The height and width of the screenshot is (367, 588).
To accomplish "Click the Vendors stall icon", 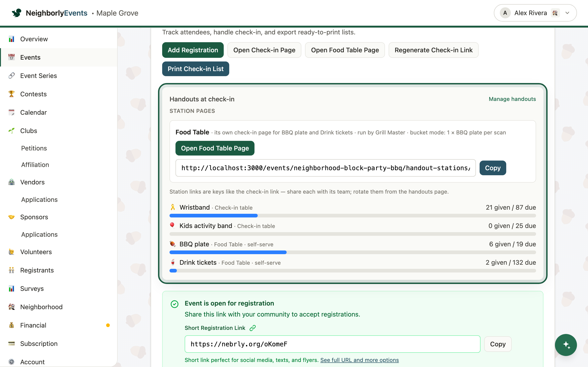I will pos(11,182).
